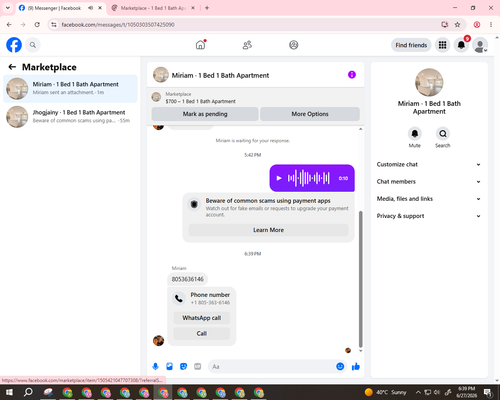Open the notifications bell with badge

[x=461, y=45]
